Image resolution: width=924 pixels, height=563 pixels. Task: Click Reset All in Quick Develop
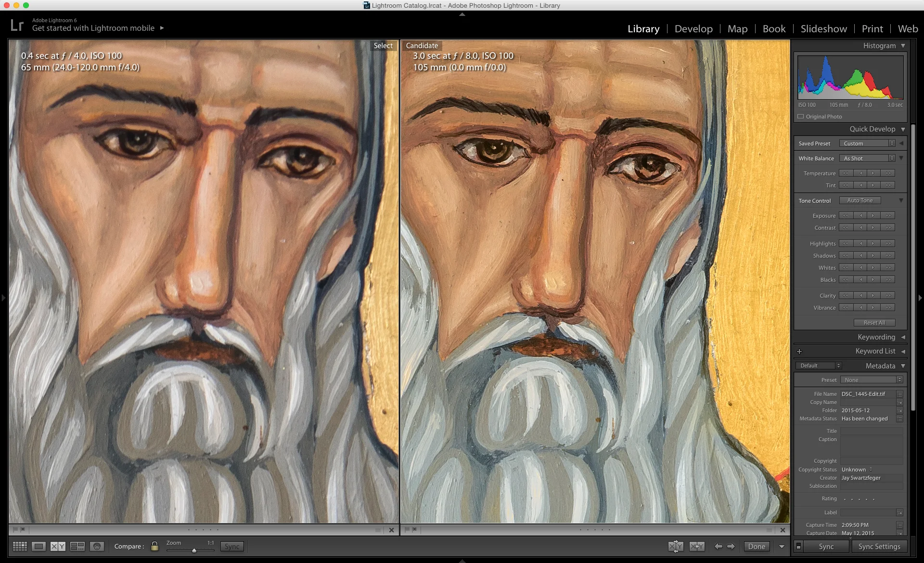pyautogui.click(x=874, y=323)
